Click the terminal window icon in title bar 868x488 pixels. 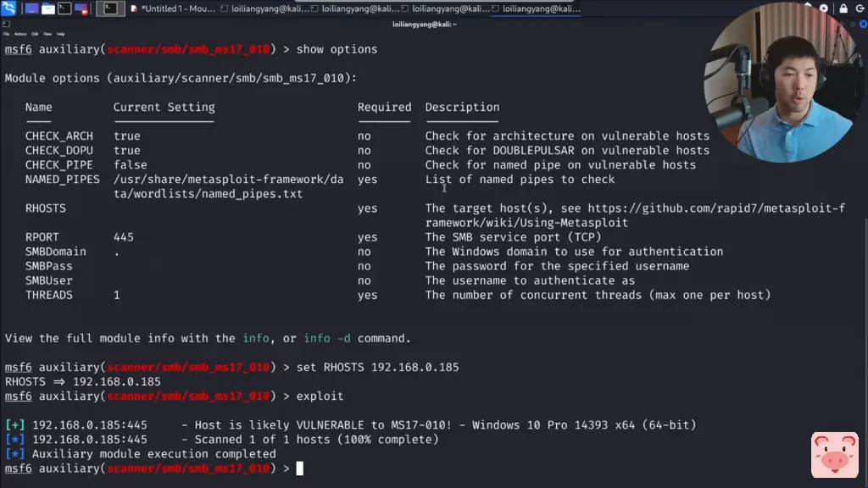click(7, 25)
